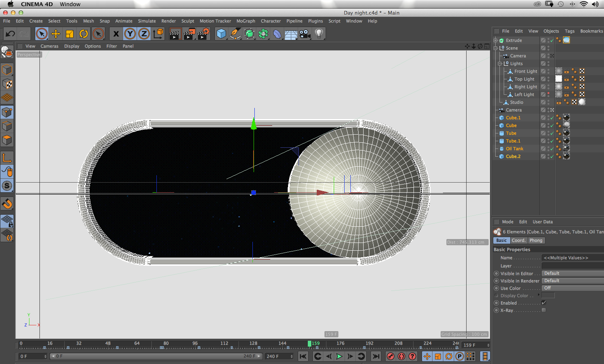Open the Use Color dropdown
604x364 pixels.
pos(572,288)
